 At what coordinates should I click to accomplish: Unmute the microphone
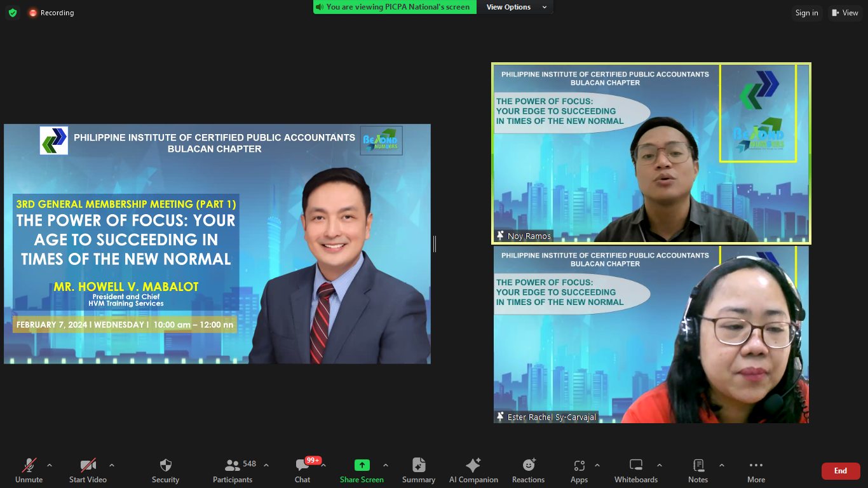click(x=29, y=471)
